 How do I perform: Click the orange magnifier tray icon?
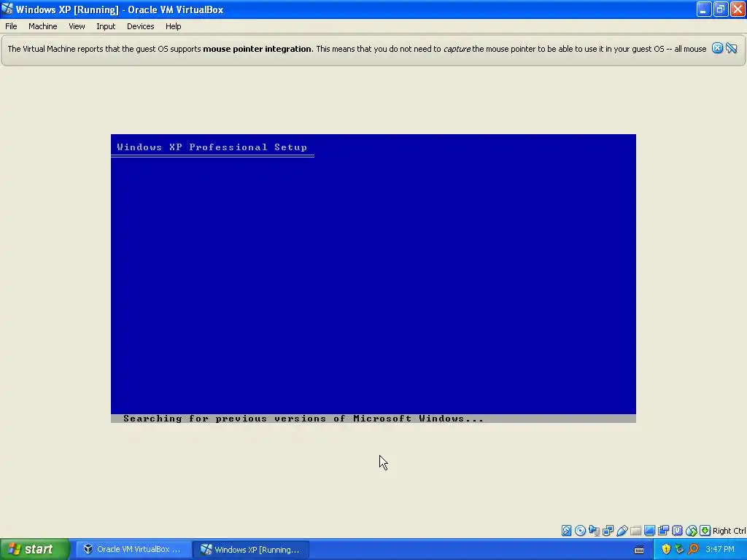click(x=693, y=550)
